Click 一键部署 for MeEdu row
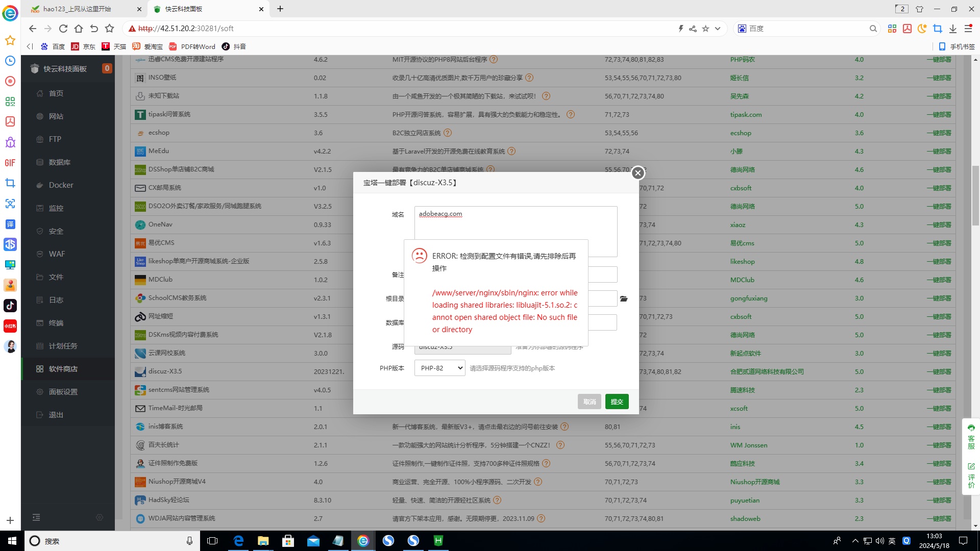980x551 pixels. (x=939, y=152)
